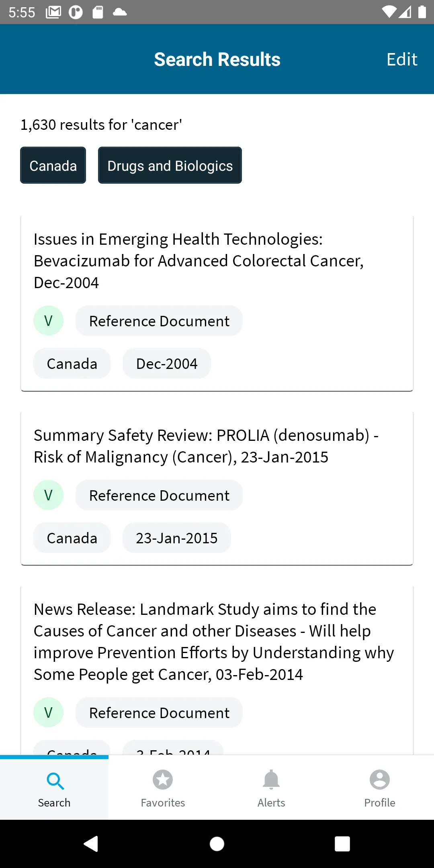Tap the Android home circle button

click(x=217, y=844)
